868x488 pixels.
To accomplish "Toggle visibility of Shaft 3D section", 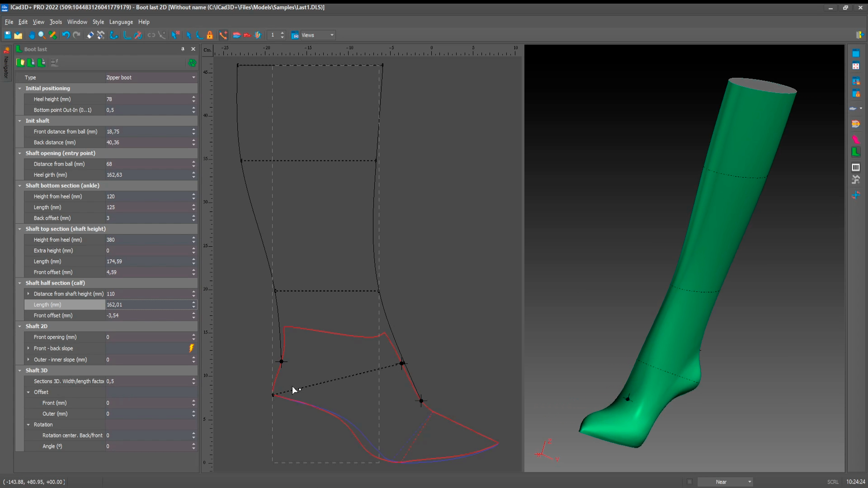I will [20, 370].
